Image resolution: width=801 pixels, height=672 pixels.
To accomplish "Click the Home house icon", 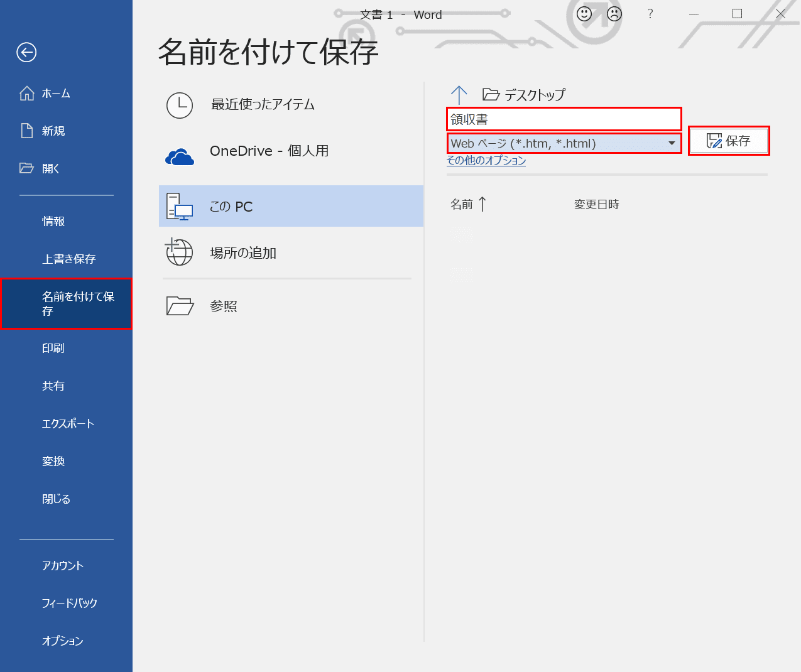I will click(x=27, y=93).
